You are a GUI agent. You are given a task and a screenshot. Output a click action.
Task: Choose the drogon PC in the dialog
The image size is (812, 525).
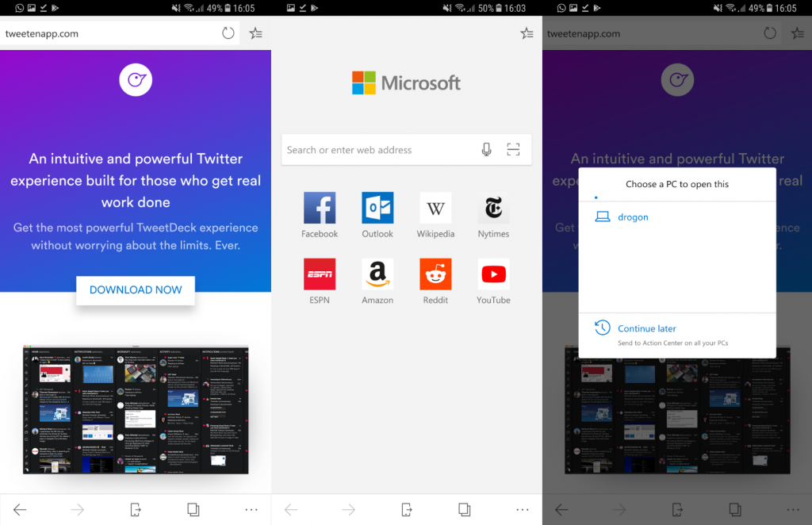tap(677, 217)
